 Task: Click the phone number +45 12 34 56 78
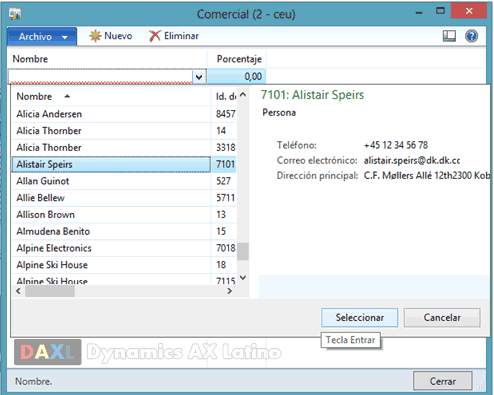(x=396, y=145)
